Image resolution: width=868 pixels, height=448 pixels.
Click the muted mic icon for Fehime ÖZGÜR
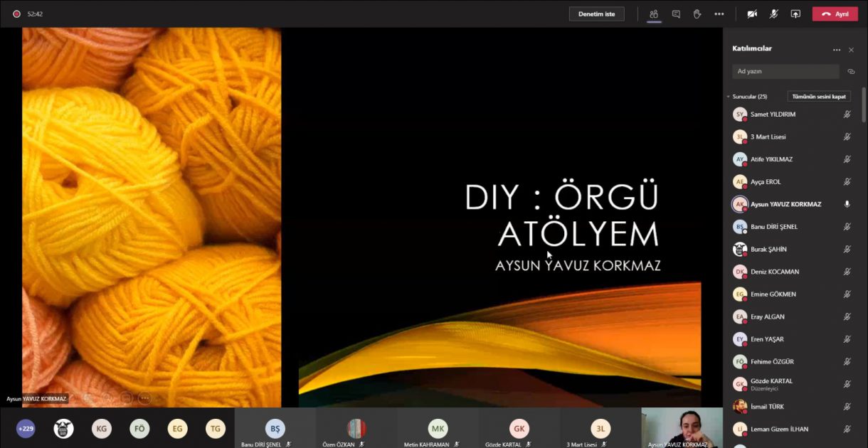847,362
